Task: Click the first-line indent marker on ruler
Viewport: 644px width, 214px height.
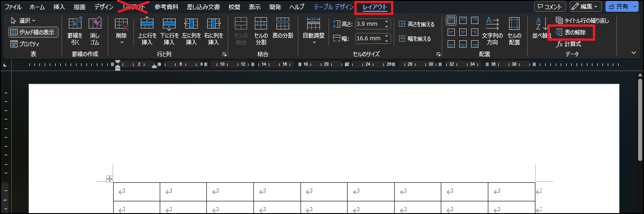Action: (118, 62)
